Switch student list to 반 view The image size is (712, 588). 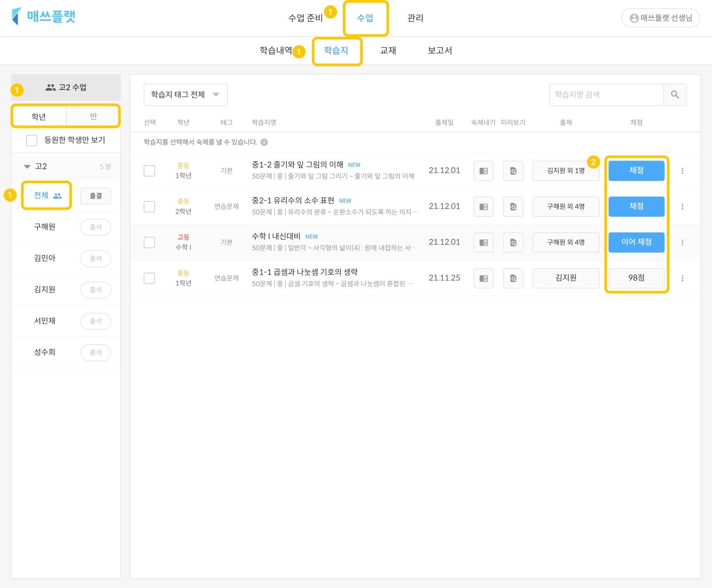[93, 116]
